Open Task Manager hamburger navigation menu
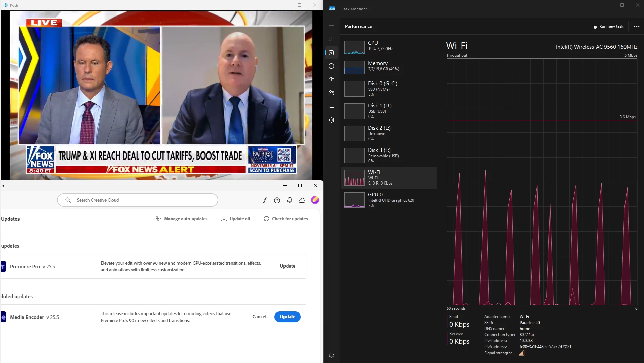The width and height of the screenshot is (644, 363). pos(331,26)
